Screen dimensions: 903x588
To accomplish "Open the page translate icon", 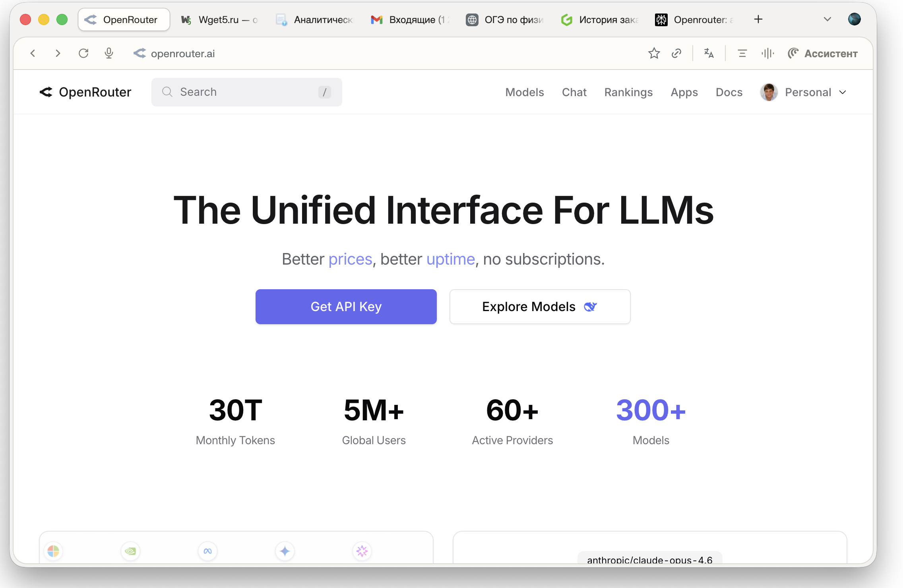I will click(709, 53).
